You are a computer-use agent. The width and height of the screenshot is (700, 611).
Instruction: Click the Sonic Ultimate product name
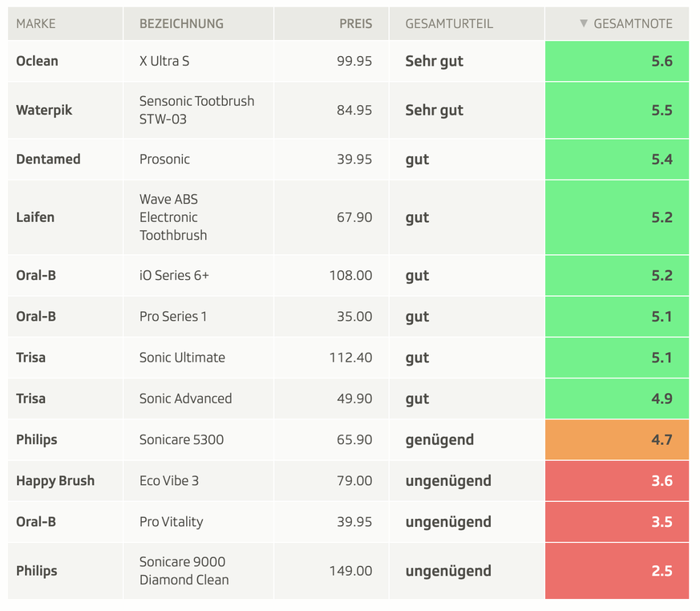pos(182,358)
